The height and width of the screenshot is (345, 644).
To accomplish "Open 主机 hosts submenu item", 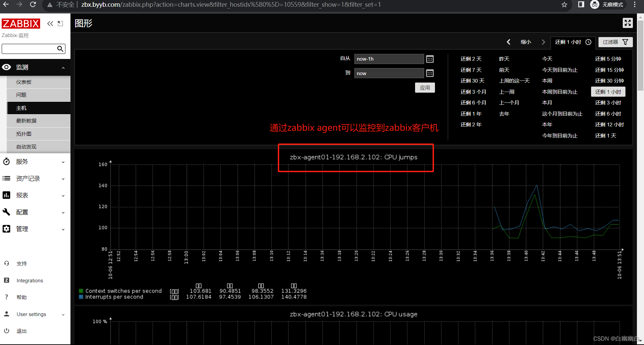I will click(x=38, y=108).
